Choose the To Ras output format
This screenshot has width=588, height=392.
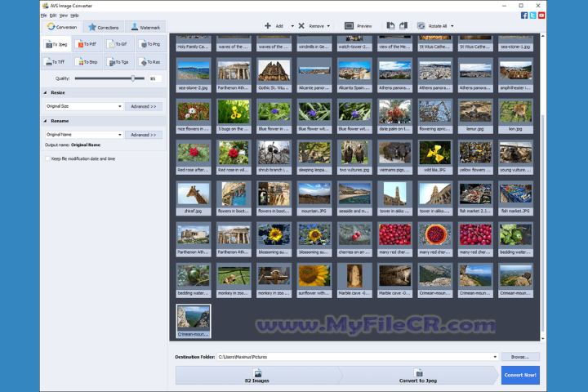point(150,62)
